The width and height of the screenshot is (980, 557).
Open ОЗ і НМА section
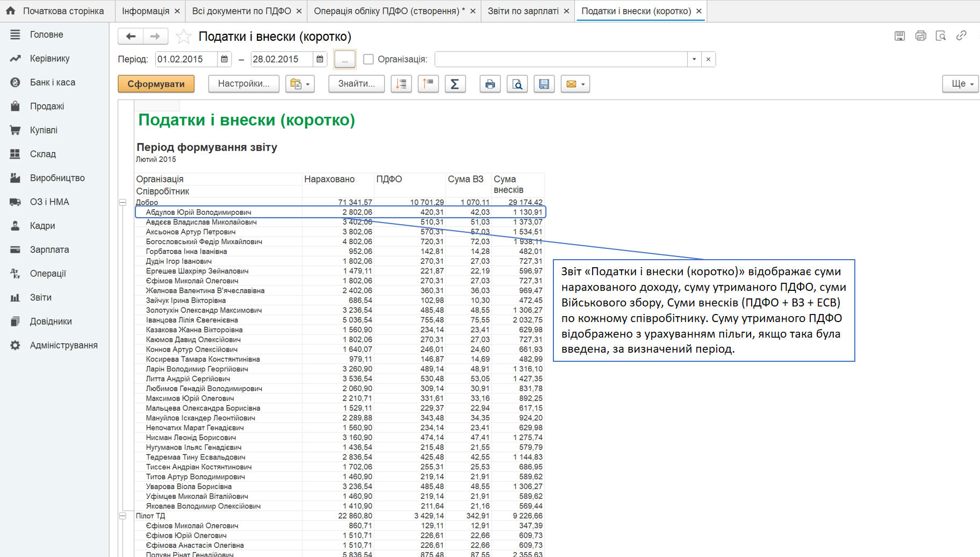pyautogui.click(x=54, y=202)
